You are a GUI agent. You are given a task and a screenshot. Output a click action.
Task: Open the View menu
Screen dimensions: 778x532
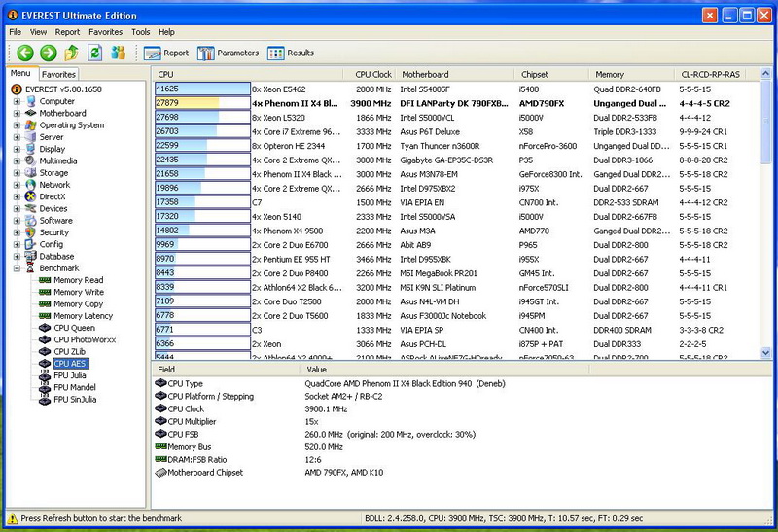38,32
